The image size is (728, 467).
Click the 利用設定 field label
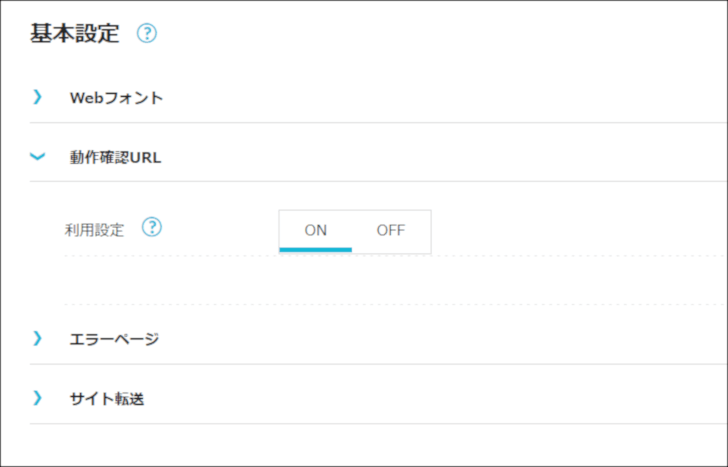pyautogui.click(x=94, y=230)
